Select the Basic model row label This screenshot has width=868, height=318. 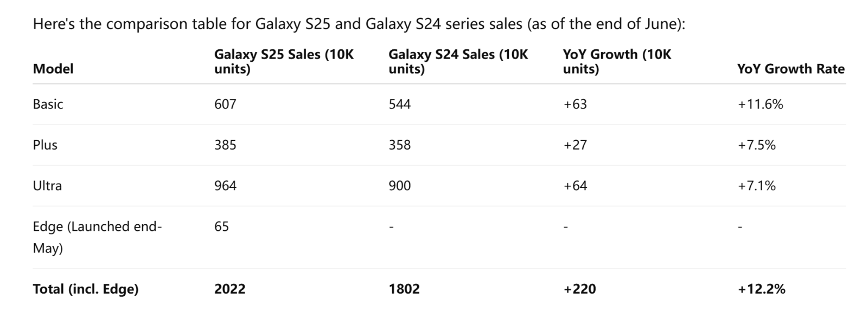pyautogui.click(x=48, y=104)
